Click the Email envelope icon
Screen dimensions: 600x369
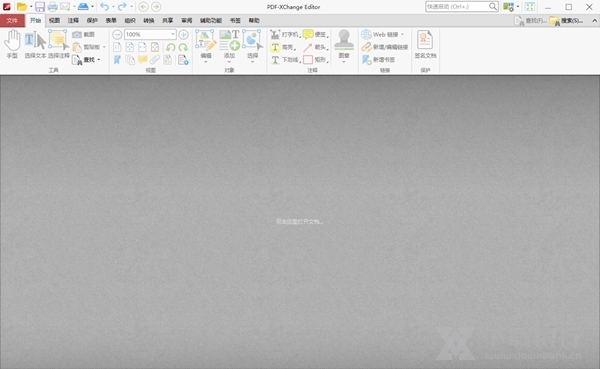point(65,7)
